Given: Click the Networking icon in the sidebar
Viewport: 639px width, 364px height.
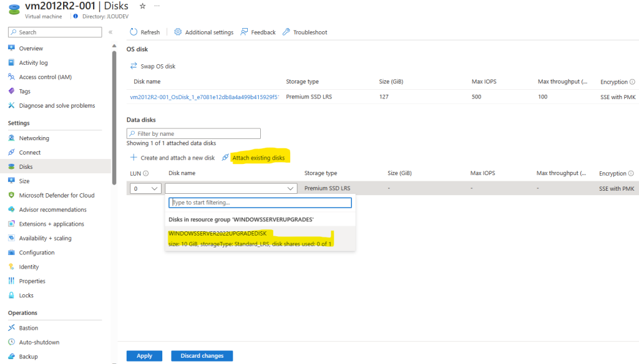Looking at the screenshot, I should tap(11, 138).
